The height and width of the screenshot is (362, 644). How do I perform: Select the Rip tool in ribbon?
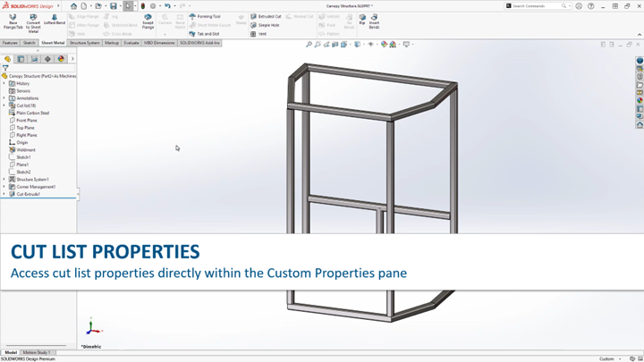(362, 21)
